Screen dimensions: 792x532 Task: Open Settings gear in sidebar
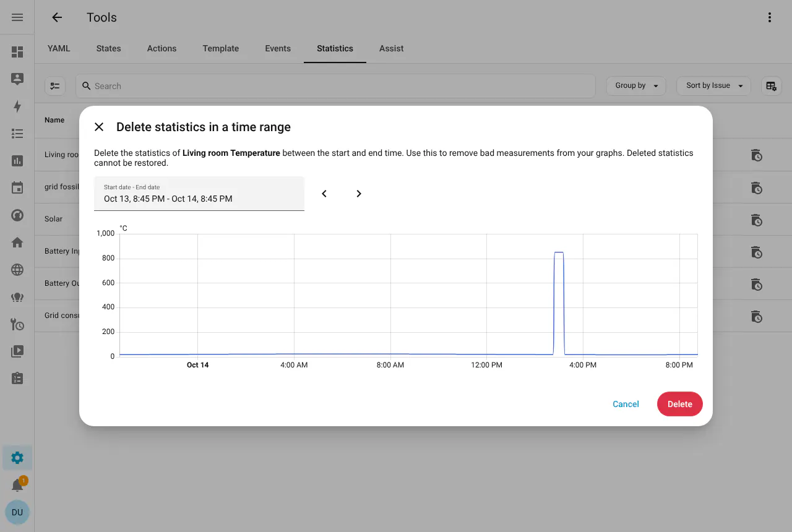click(17, 458)
